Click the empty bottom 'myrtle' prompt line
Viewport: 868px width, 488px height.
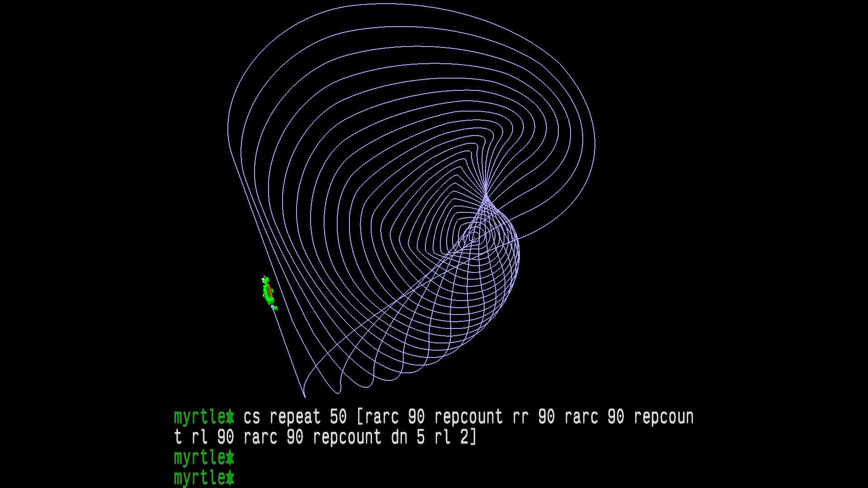199,478
